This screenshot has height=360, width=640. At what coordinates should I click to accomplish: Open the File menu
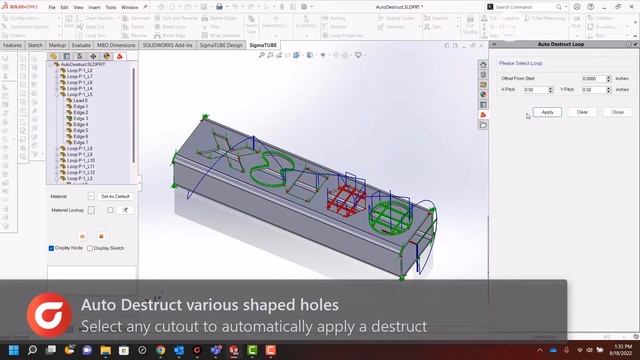pos(52,7)
